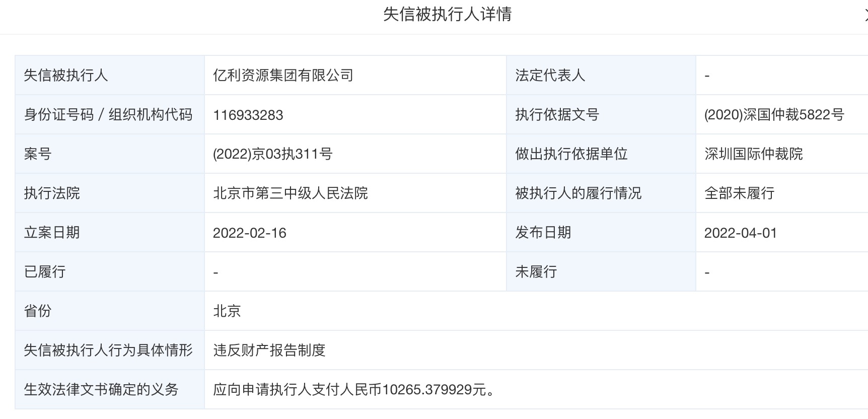
Task: Click case number (2022)京03执311号
Action: coord(272,154)
